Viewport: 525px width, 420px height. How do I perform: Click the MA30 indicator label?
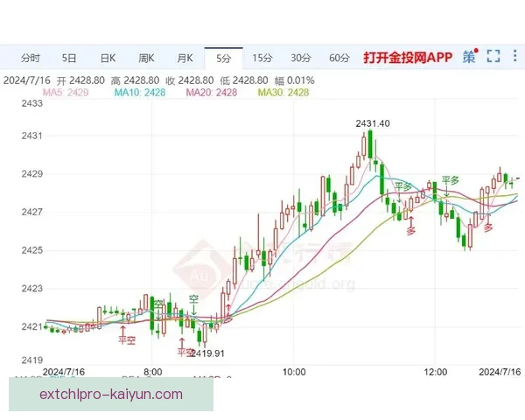tap(284, 92)
